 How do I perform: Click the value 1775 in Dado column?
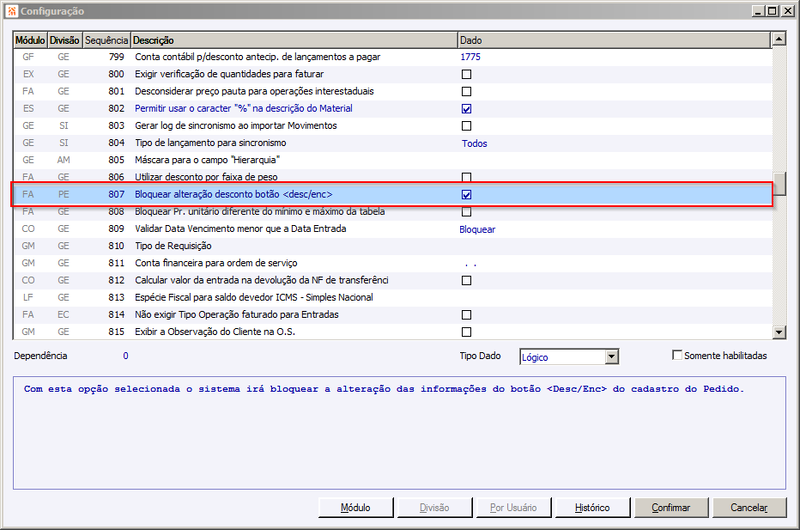[x=470, y=57]
